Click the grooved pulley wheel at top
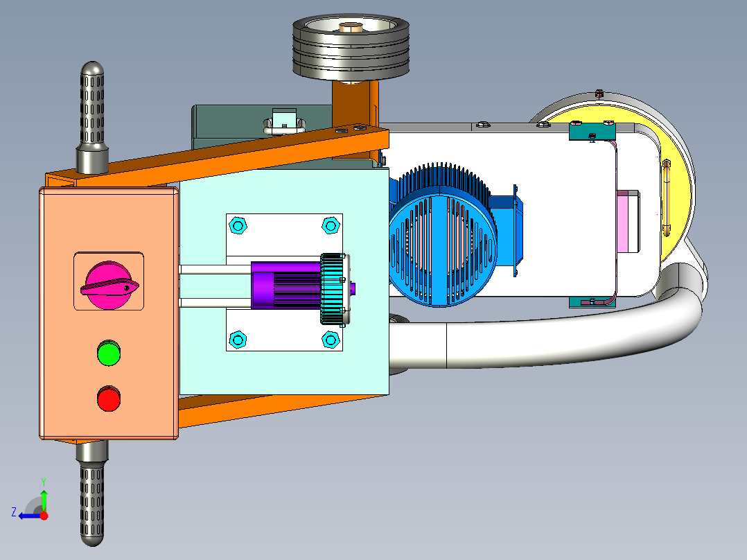This screenshot has width=747, height=560. 351,48
